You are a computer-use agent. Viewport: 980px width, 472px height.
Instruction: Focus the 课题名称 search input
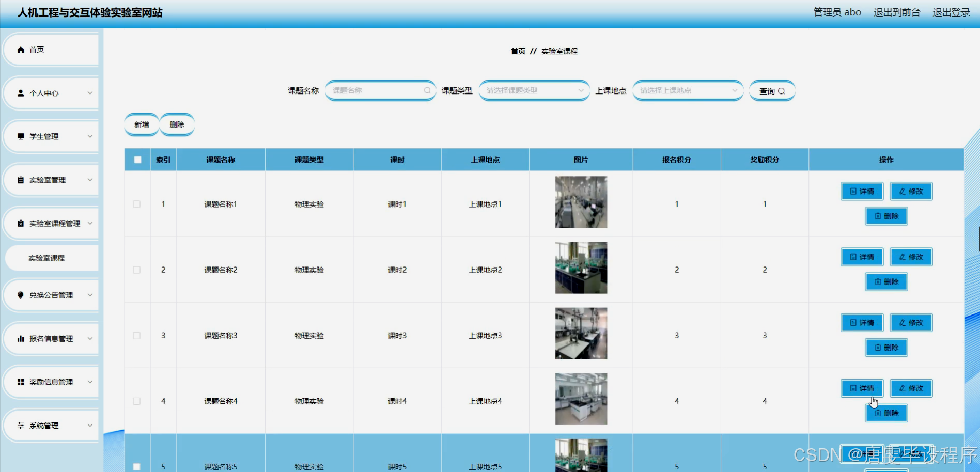click(380, 90)
